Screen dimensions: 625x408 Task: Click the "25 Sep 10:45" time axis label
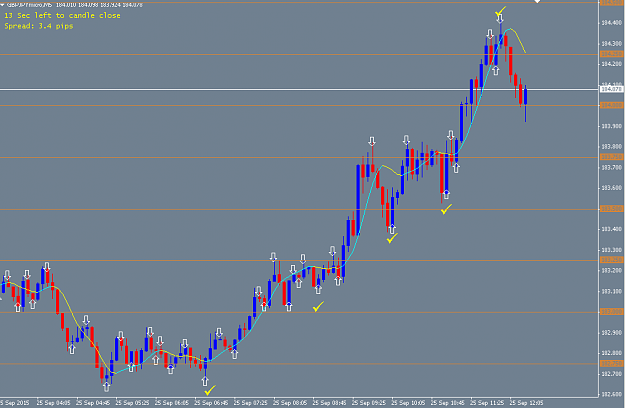(x=448, y=403)
